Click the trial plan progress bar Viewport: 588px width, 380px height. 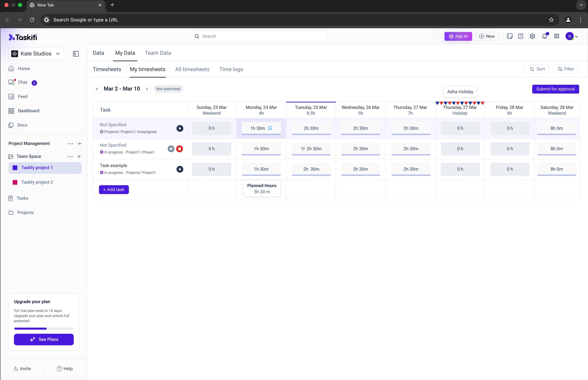tap(44, 328)
